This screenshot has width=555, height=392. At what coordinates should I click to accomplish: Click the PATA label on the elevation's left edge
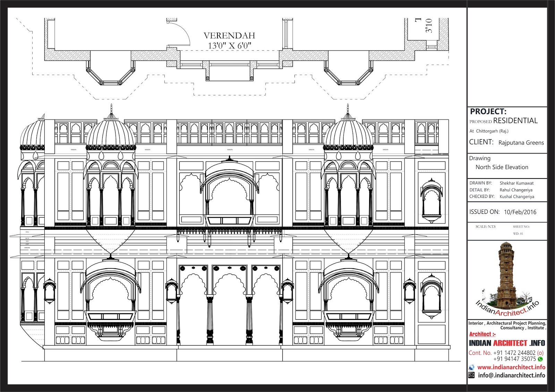point(27,232)
